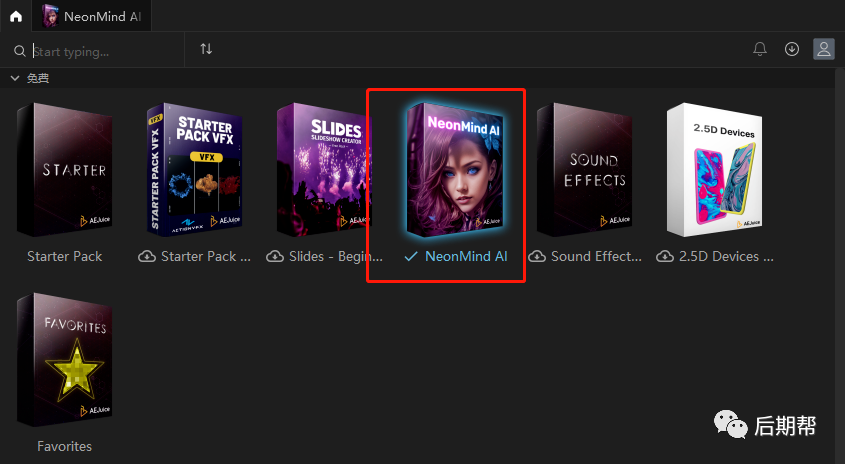The height and width of the screenshot is (464, 845).
Task: Open the notifications bell
Action: tap(760, 49)
